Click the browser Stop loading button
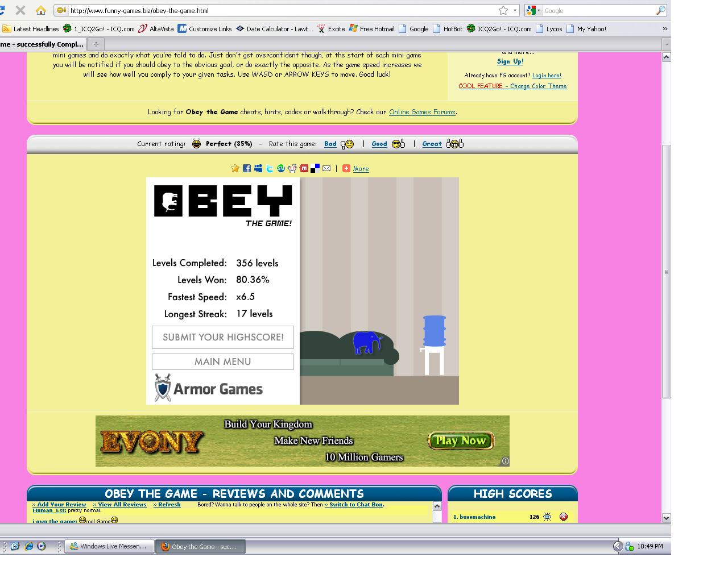Image resolution: width=728 pixels, height=582 pixels. [x=20, y=10]
